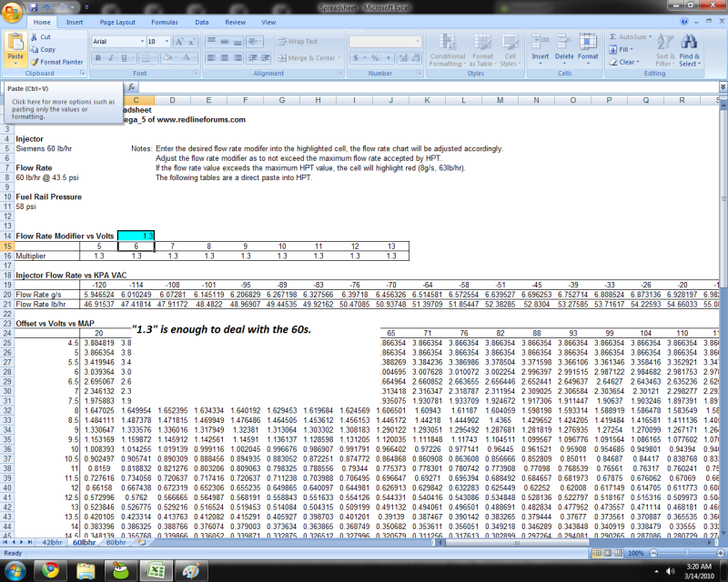Click the Office button orb

[12, 12]
